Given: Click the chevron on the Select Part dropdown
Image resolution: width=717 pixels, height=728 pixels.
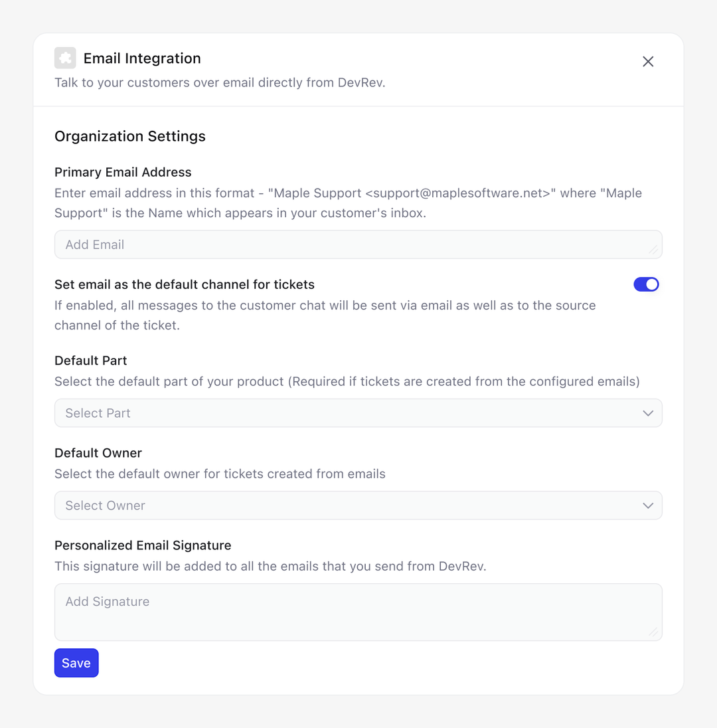Looking at the screenshot, I should 648,413.
